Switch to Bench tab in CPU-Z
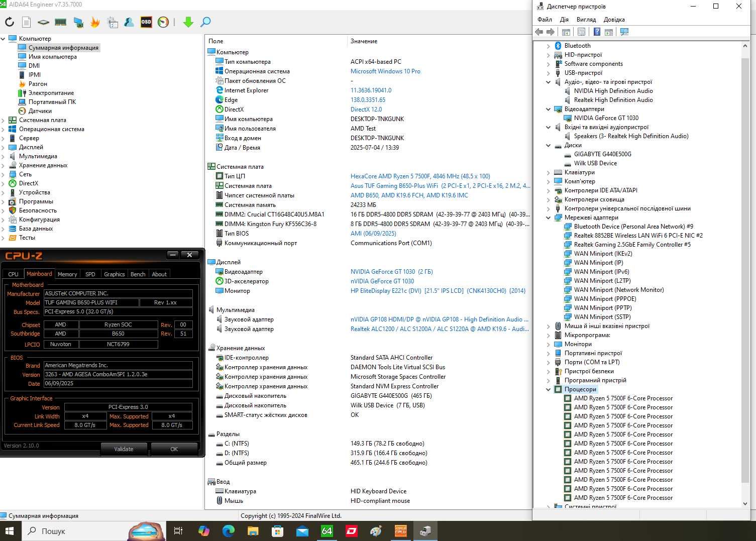The image size is (756, 541). point(138,274)
